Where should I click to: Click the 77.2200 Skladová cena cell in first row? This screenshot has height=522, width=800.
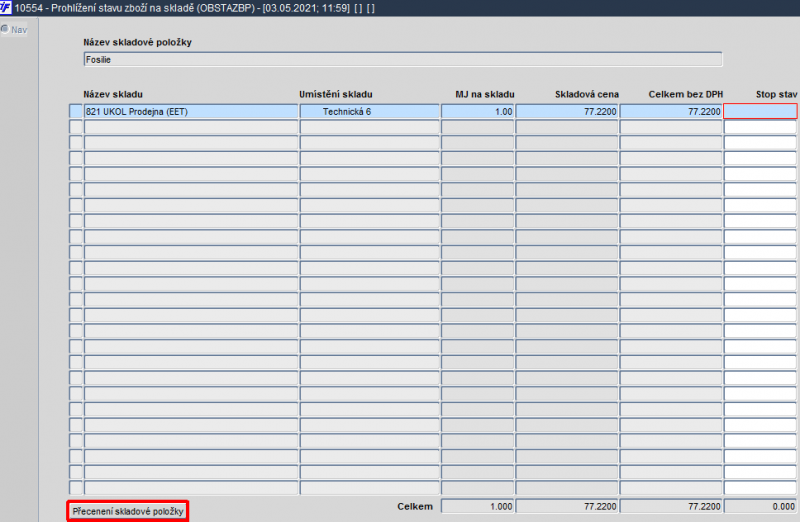[x=567, y=111]
